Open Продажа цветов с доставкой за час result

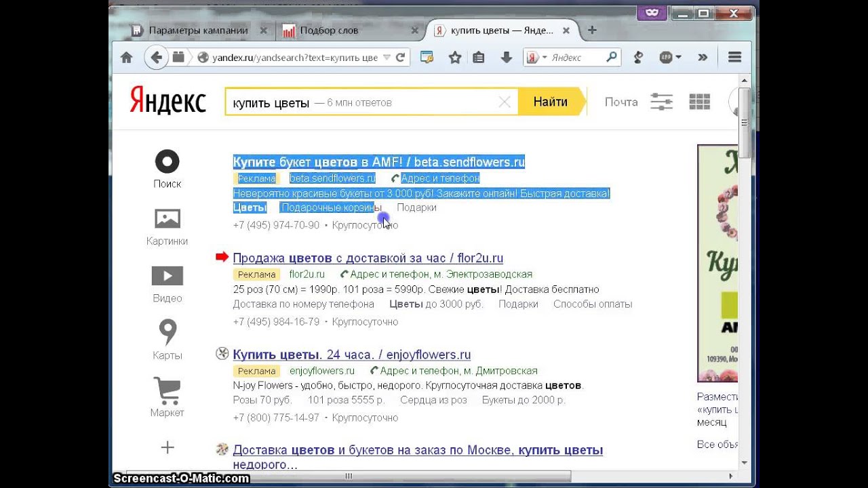click(368, 258)
